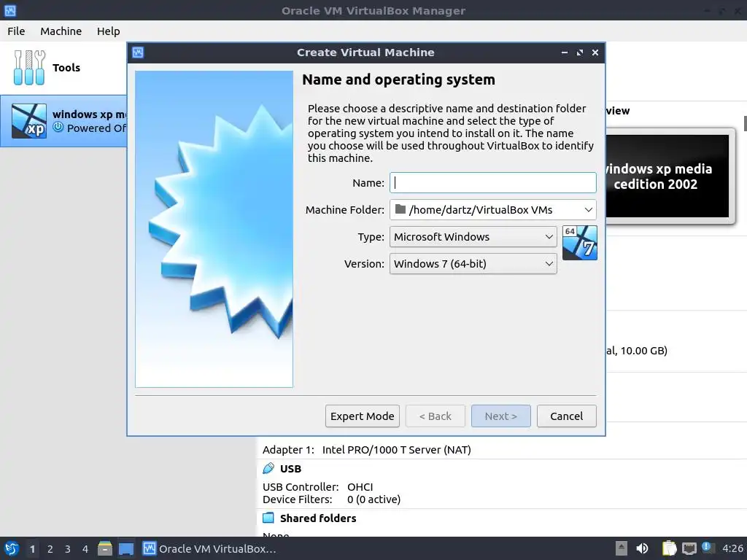Click the 'USB Controller:' label
Viewport: 747px width, 560px height.
click(301, 486)
